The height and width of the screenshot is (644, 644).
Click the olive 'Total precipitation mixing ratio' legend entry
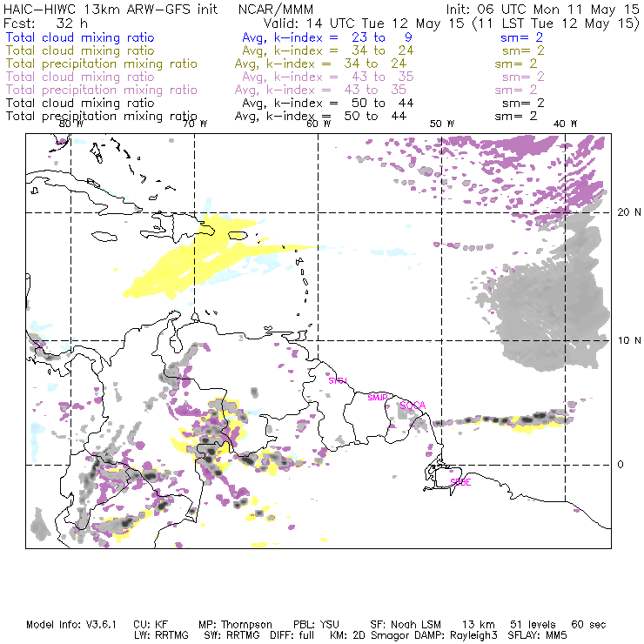click(x=102, y=64)
